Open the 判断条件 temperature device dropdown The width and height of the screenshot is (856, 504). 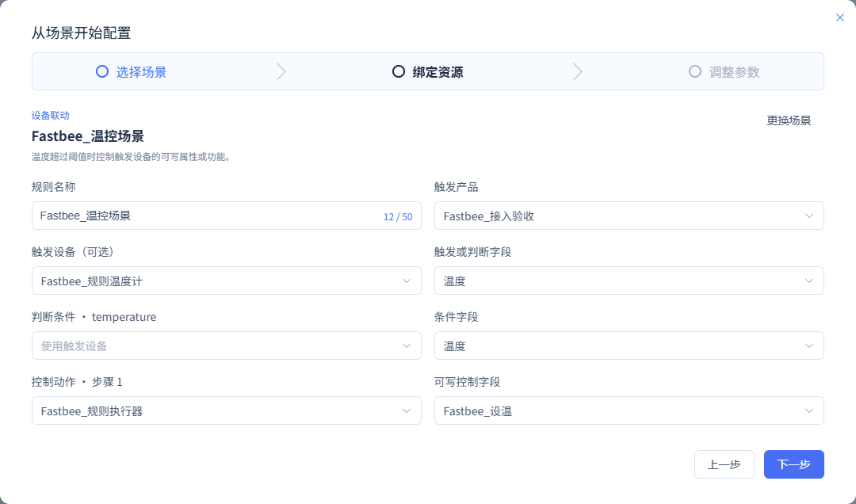pyautogui.click(x=227, y=346)
